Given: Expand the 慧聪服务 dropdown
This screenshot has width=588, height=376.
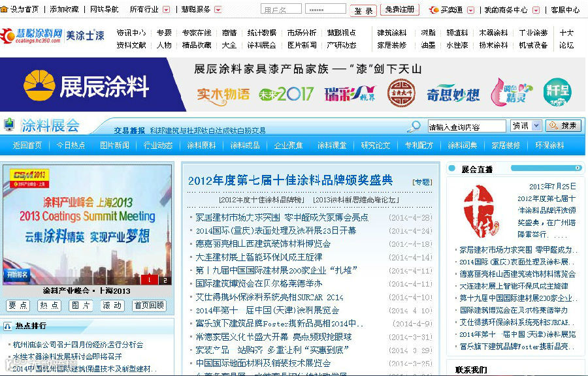Looking at the screenshot, I should 218,10.
